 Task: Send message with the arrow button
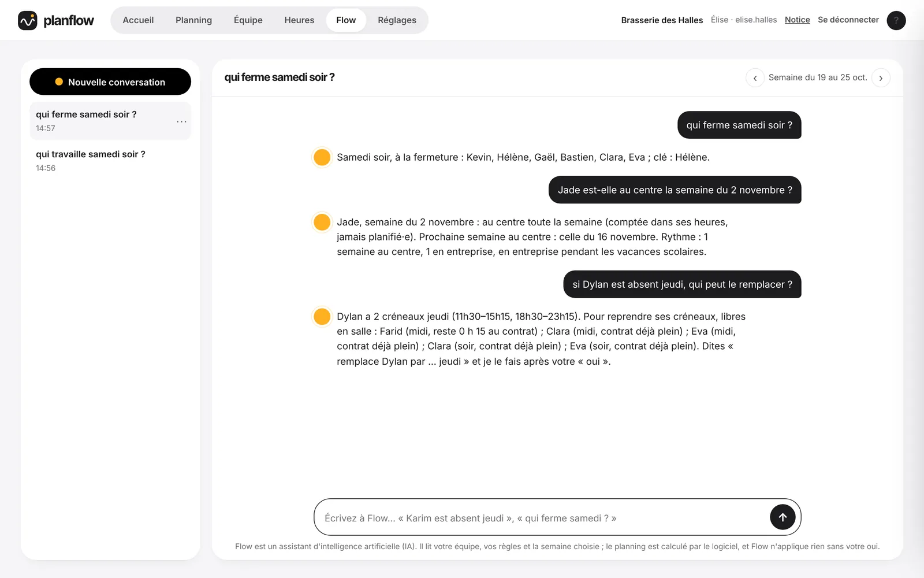click(783, 517)
